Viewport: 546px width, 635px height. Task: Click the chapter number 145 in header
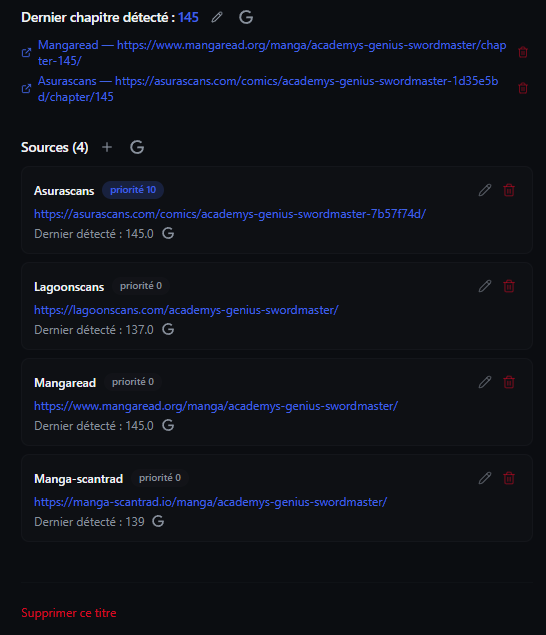pyautogui.click(x=188, y=17)
